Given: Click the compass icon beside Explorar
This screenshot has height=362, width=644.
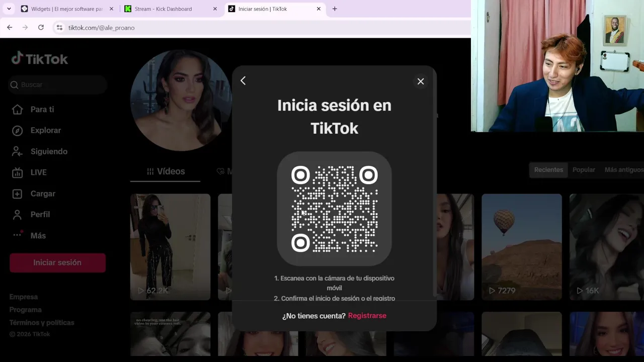Looking at the screenshot, I should point(17,131).
